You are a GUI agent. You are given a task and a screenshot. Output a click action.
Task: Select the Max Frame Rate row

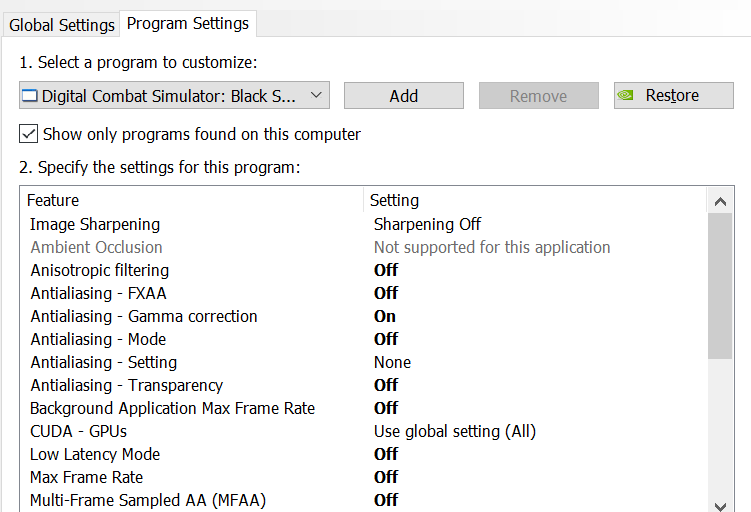click(363, 477)
